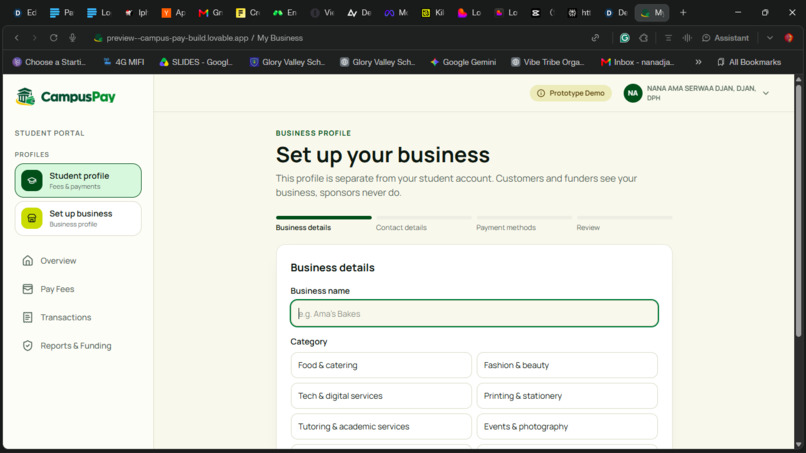Click the audio waveform icon in toolbar
The width and height of the screenshot is (806, 453).
click(x=687, y=38)
